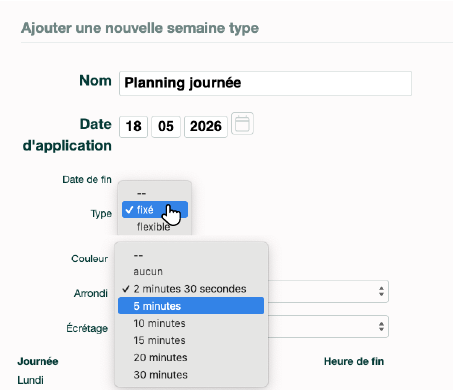The image size is (453, 391).
Task: Click the Lundi row label
Action: [30, 380]
